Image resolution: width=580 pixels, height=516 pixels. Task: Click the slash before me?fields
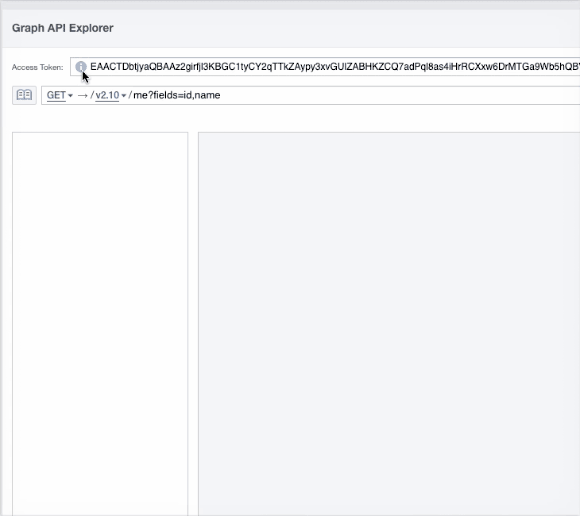(130, 95)
